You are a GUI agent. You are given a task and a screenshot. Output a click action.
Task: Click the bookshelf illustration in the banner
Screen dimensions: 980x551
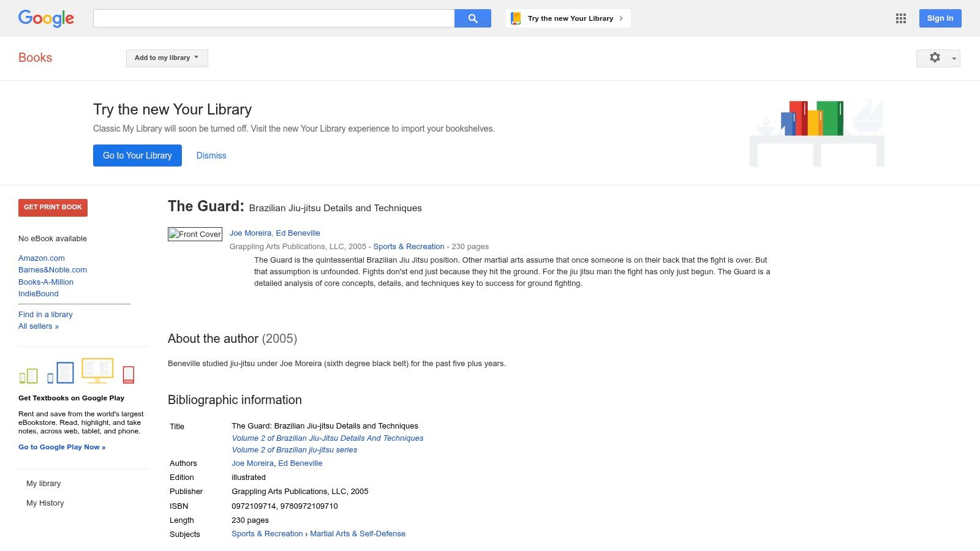pyautogui.click(x=817, y=133)
